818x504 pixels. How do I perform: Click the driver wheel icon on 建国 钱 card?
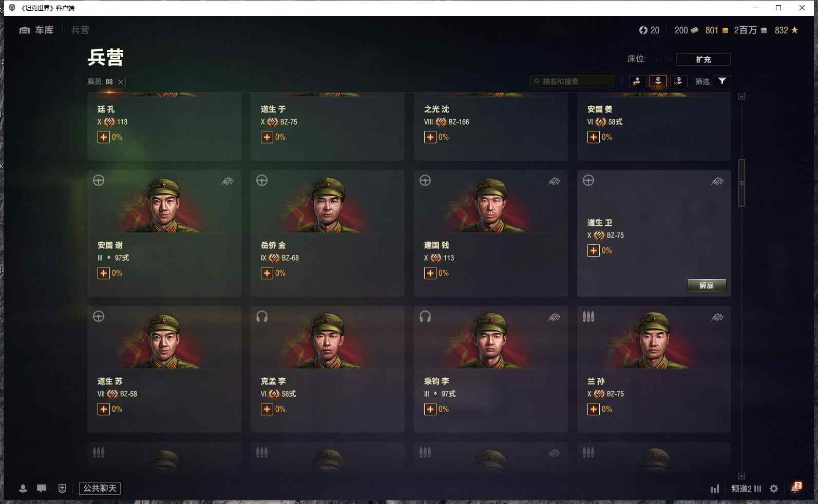click(425, 181)
